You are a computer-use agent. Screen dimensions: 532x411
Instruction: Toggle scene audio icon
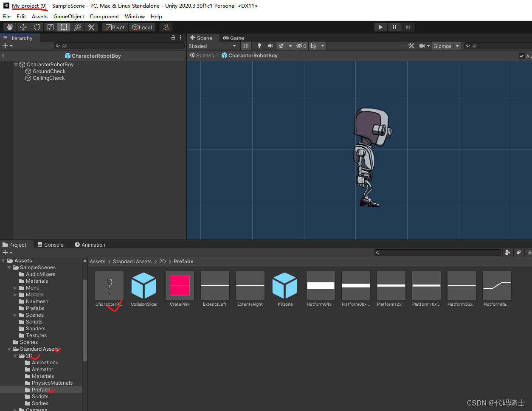[x=270, y=46]
